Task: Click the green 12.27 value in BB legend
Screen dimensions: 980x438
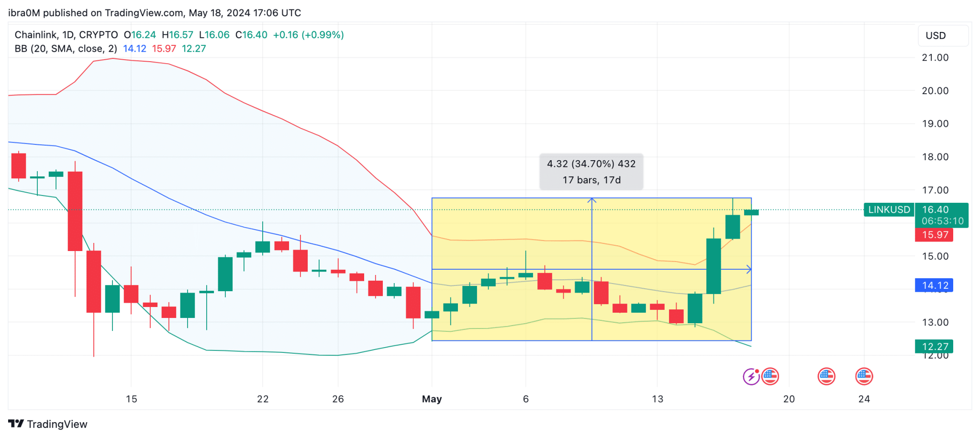Action: click(194, 49)
